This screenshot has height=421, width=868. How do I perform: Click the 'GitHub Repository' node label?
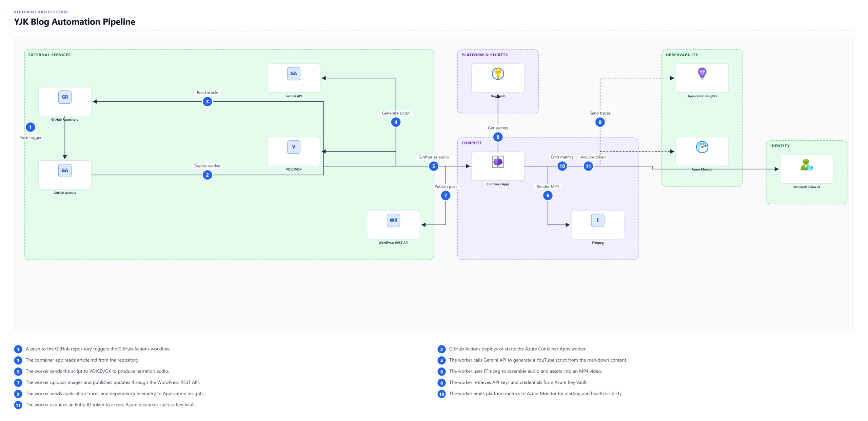point(65,120)
